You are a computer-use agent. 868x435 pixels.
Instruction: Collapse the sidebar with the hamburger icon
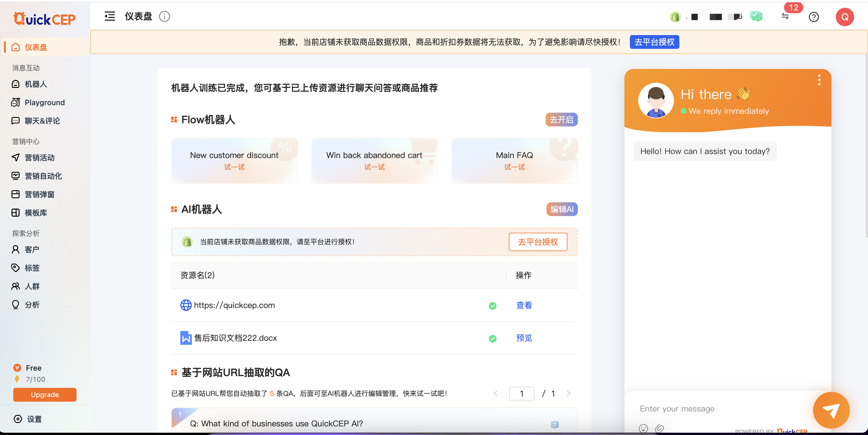tap(110, 16)
